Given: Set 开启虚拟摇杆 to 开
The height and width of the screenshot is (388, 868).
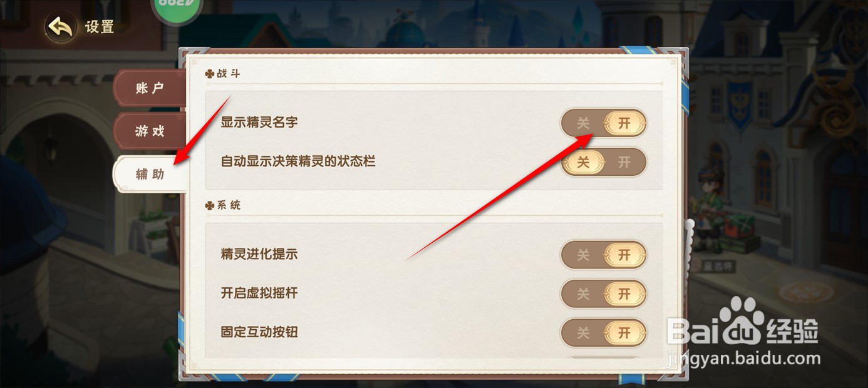Looking at the screenshot, I should coord(624,294).
